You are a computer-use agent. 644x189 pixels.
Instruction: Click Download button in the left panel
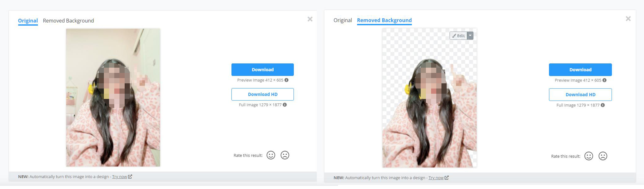[x=262, y=70]
